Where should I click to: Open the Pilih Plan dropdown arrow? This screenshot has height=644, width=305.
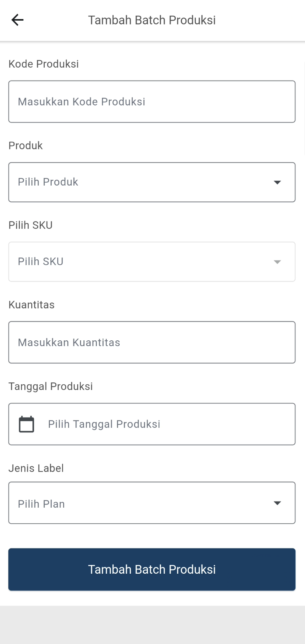pos(277,503)
